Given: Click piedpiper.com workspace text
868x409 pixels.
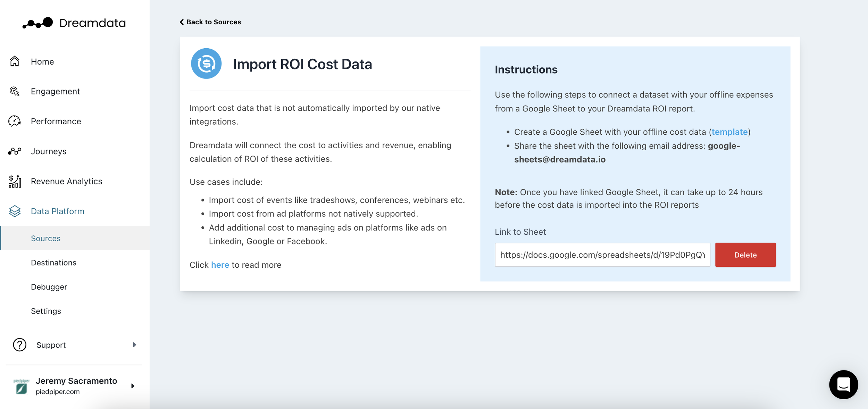Looking at the screenshot, I should (x=58, y=392).
